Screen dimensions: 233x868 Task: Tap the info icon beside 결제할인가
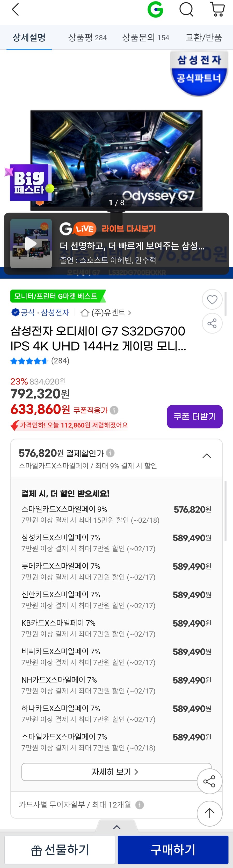[x=111, y=453]
